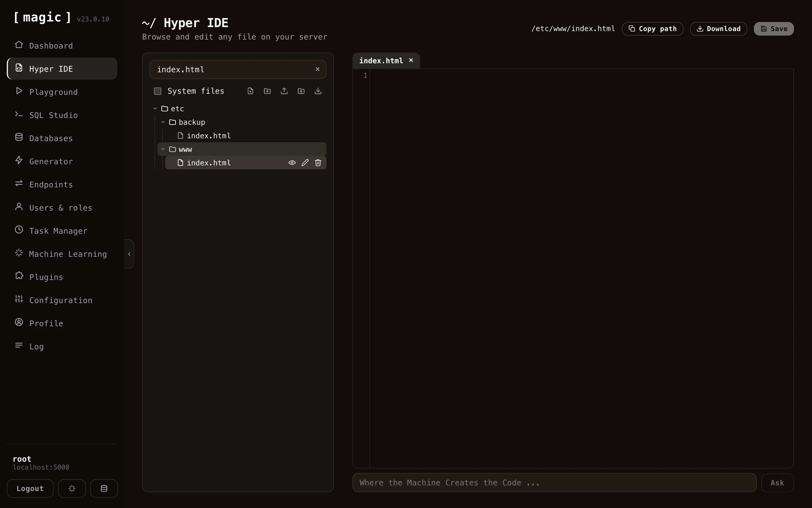Click the download icon in file toolbar
This screenshot has width=812, height=508.
click(318, 91)
